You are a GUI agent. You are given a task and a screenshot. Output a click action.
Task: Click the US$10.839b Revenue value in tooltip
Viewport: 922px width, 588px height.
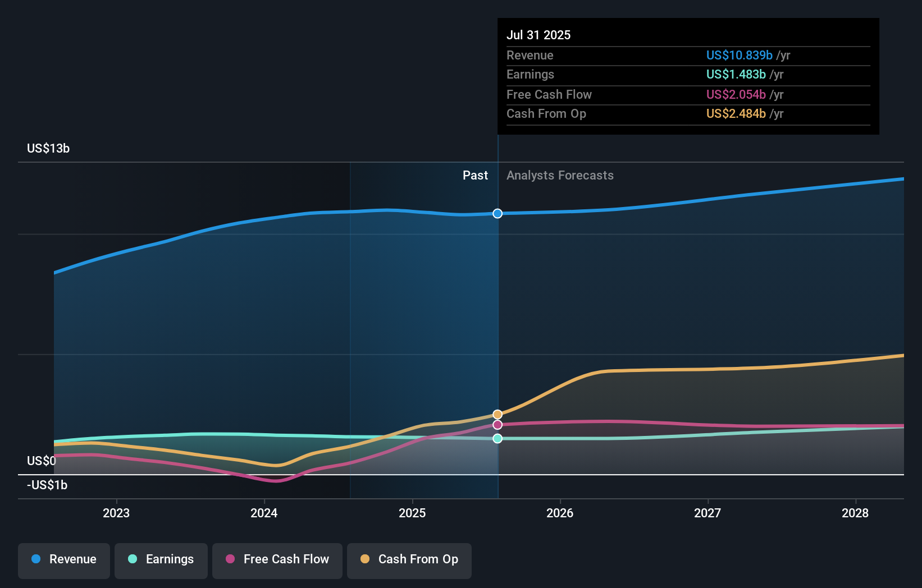[739, 55]
